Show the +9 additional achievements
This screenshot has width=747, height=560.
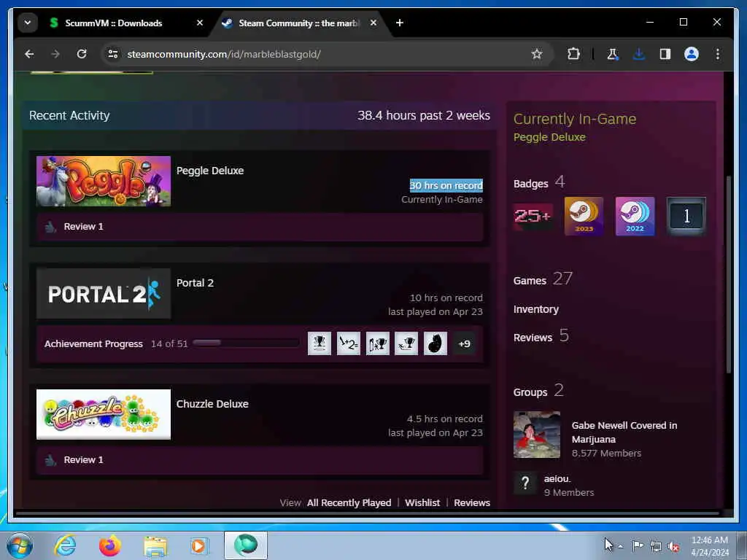pos(464,343)
